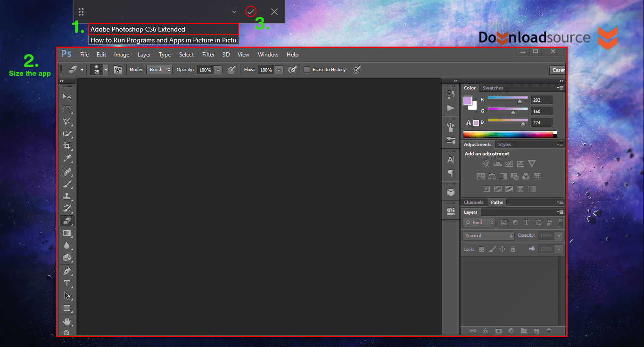
Task: Open the collapsed 3D panel cube icon
Action: tap(451, 192)
